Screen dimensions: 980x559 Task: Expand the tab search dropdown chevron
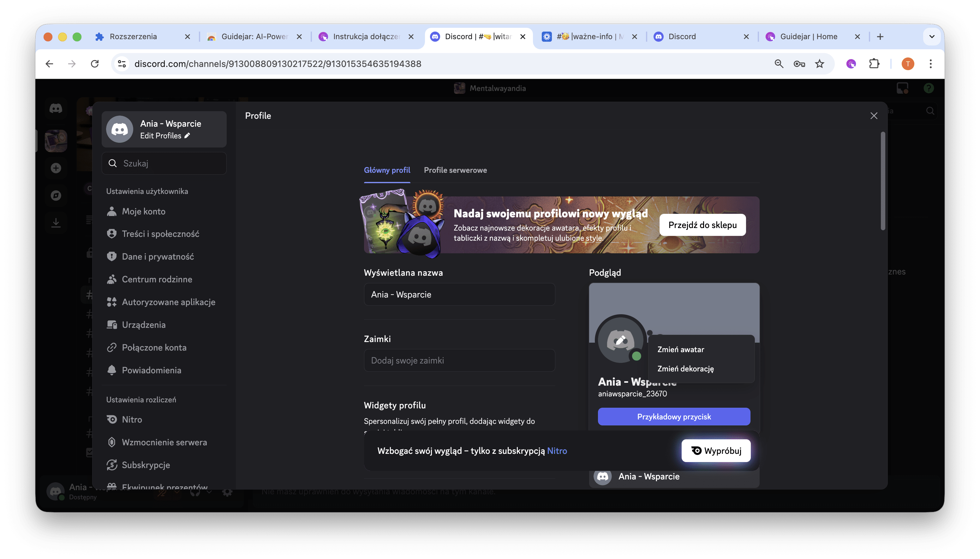coord(932,36)
